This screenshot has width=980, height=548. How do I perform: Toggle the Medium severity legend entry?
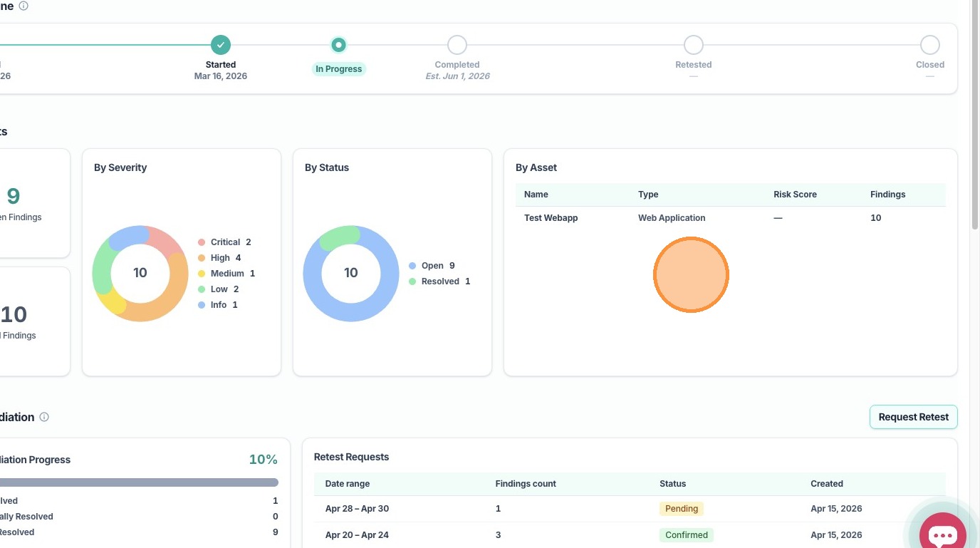226,274
